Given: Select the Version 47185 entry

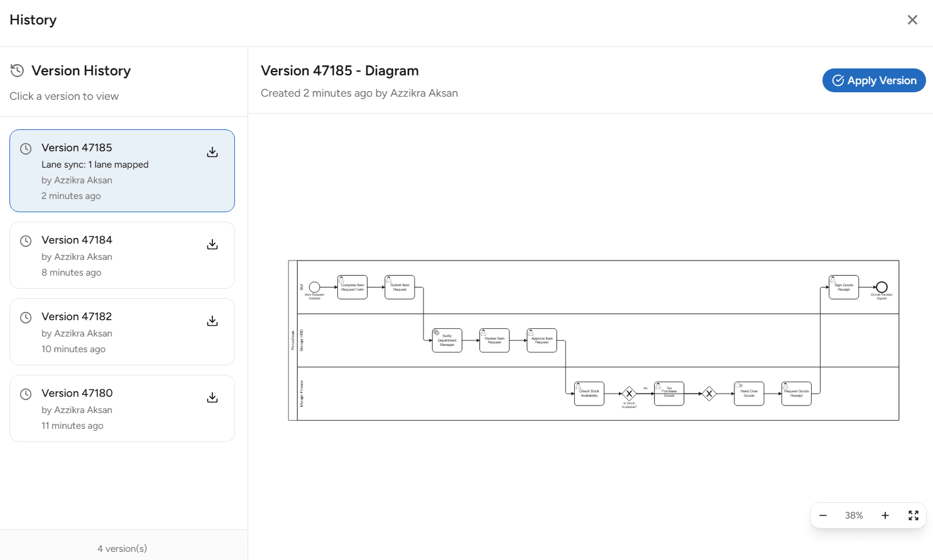Looking at the screenshot, I should pos(123,171).
